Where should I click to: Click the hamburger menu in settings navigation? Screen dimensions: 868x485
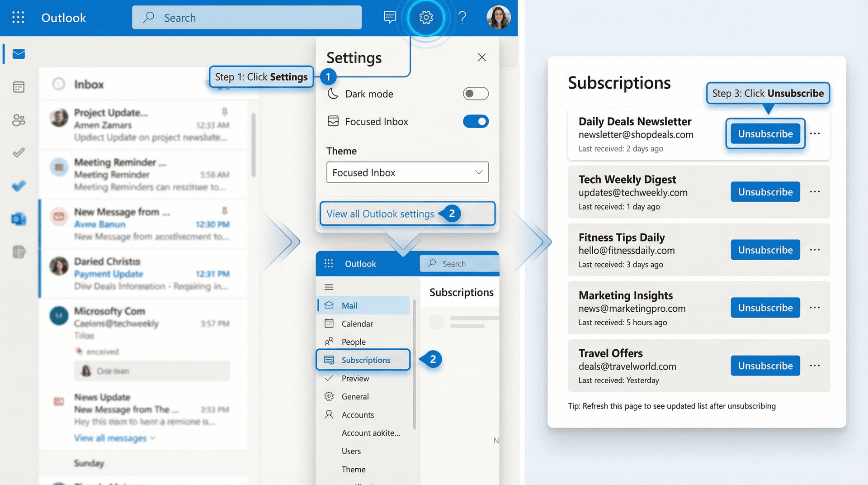[x=329, y=287]
